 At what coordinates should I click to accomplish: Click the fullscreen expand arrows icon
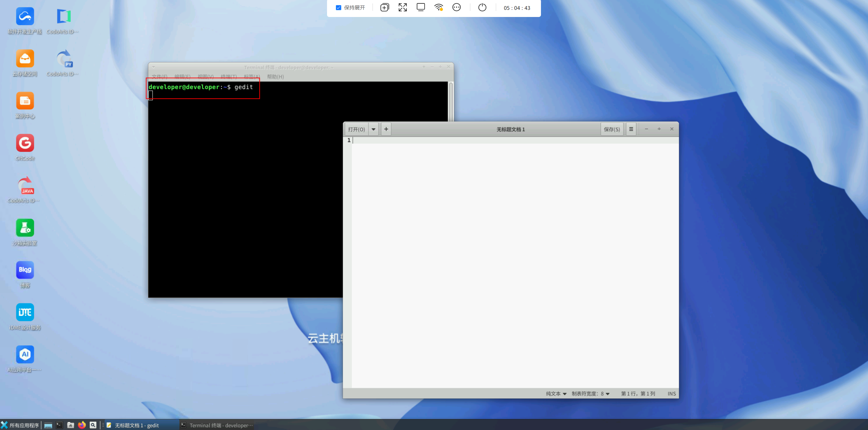[x=402, y=7]
